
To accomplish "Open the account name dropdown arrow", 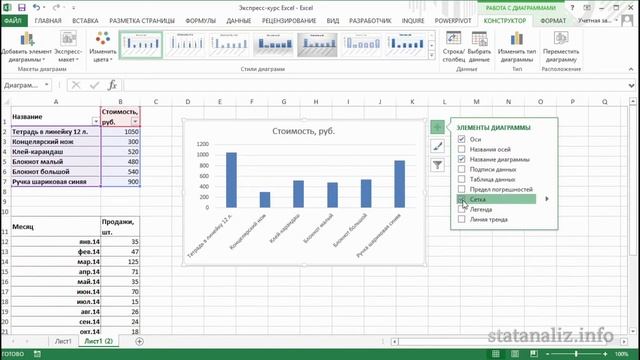I will point(616,20).
